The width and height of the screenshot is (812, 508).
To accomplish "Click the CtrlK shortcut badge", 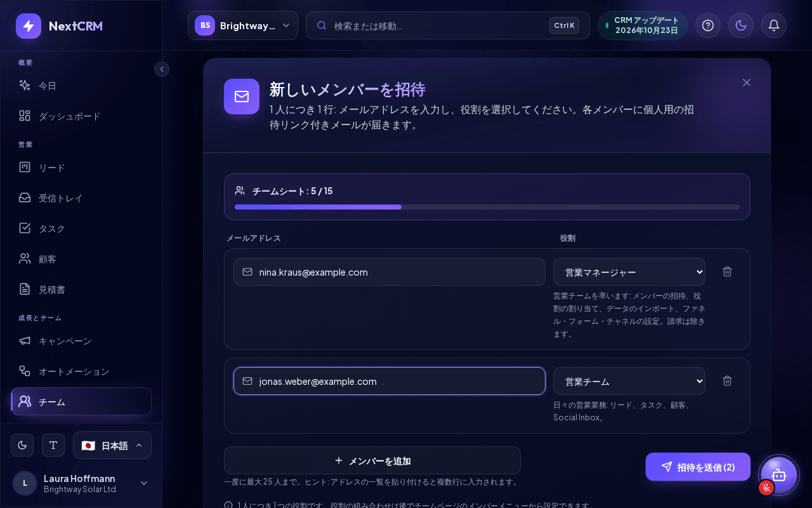I will (x=564, y=25).
